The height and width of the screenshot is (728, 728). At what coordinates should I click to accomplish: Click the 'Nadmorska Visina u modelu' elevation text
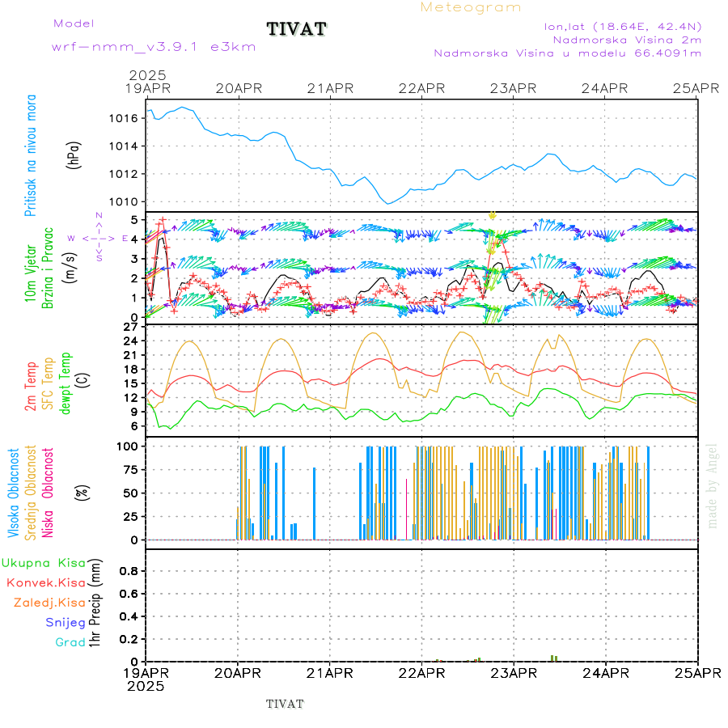click(x=567, y=53)
